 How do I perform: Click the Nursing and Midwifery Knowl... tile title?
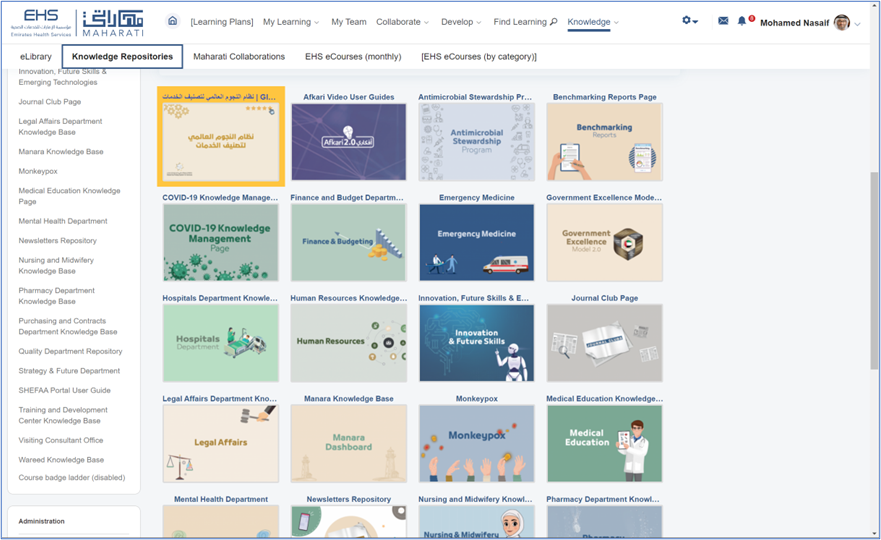[475, 499]
